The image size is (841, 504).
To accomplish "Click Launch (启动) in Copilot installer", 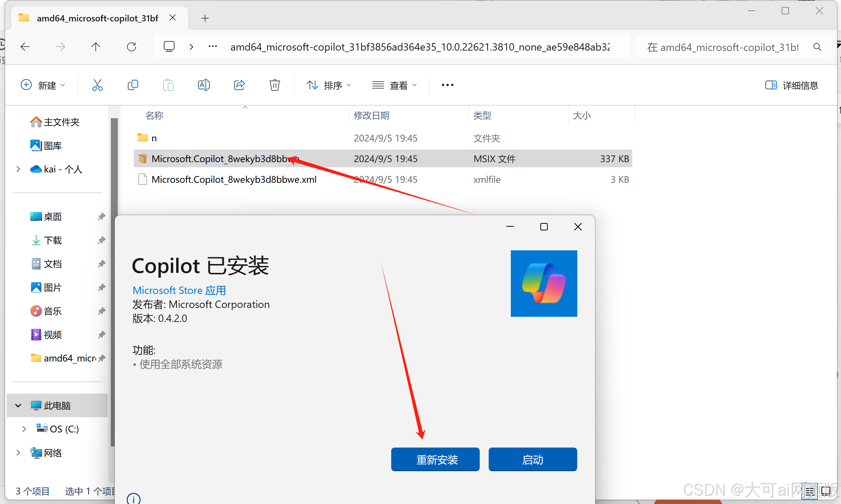I will tap(533, 460).
